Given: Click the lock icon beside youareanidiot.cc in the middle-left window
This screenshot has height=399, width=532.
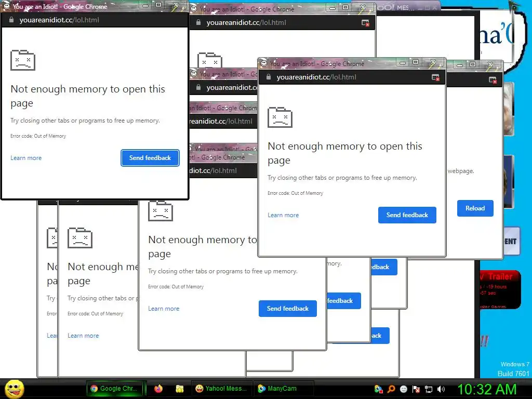Looking at the screenshot, I should (198, 87).
